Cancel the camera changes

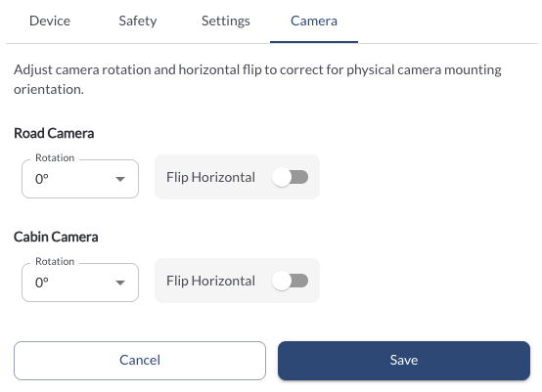coord(140,361)
